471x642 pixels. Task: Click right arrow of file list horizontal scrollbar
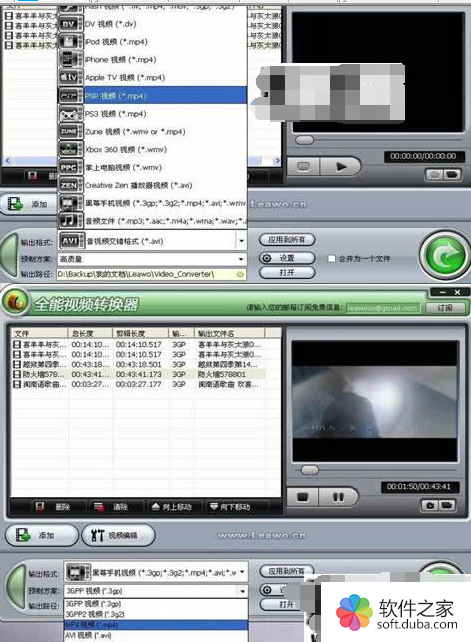tap(277, 160)
